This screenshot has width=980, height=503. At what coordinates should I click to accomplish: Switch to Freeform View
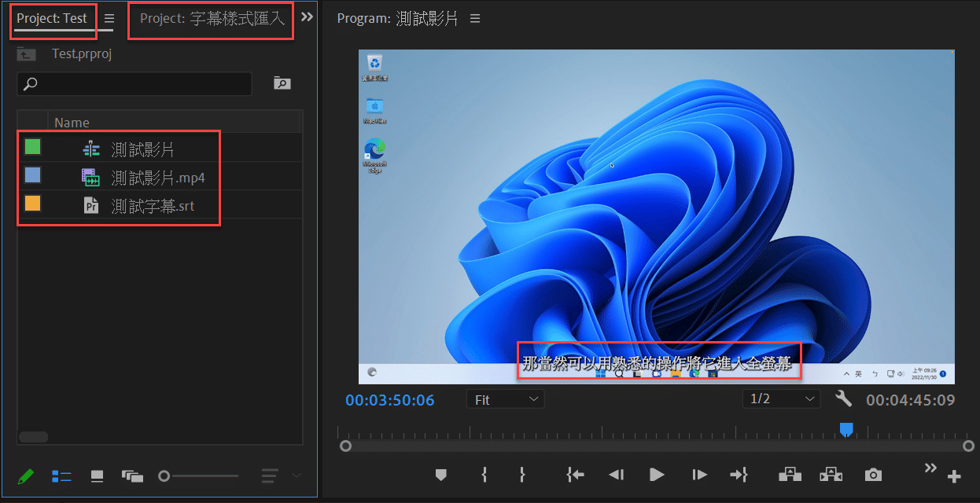point(132,475)
